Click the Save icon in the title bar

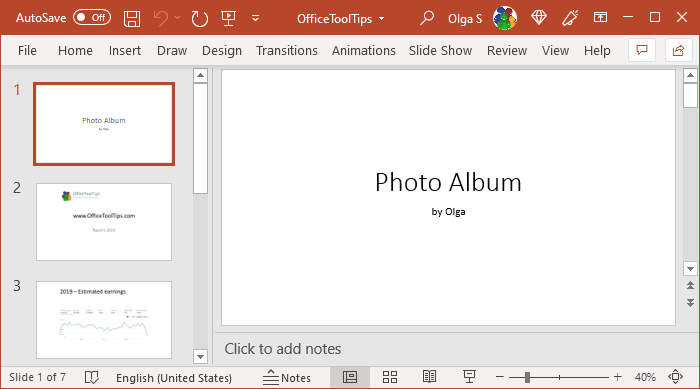tap(132, 18)
